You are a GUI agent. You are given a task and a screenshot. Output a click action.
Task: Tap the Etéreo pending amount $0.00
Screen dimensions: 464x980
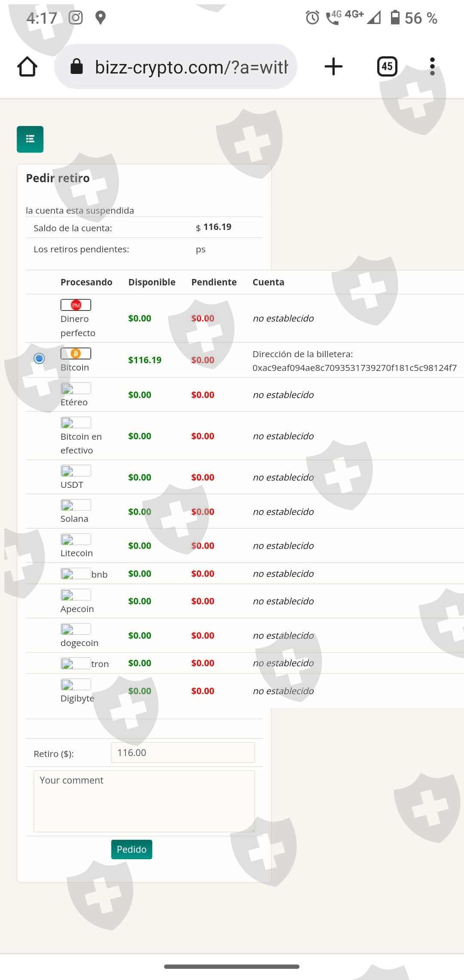pyautogui.click(x=203, y=395)
